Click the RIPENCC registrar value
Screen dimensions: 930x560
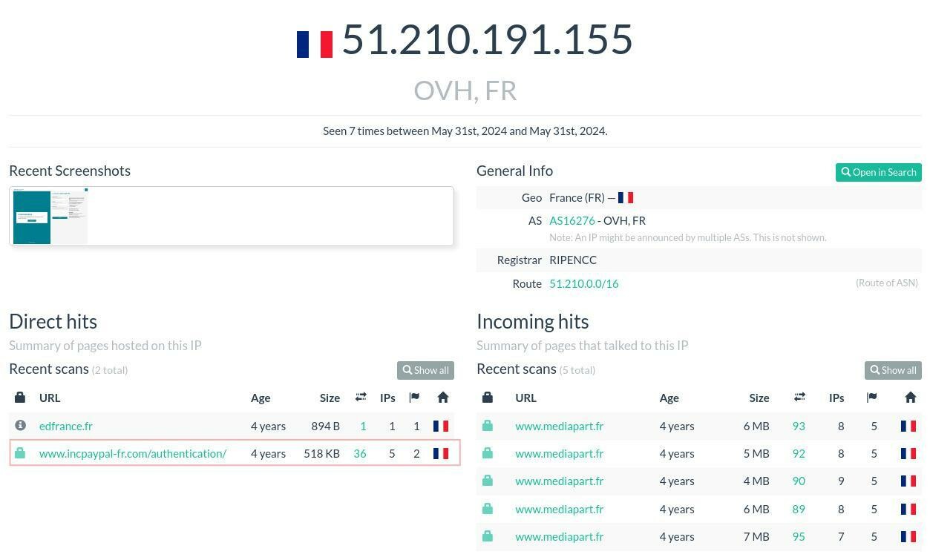pyautogui.click(x=573, y=260)
